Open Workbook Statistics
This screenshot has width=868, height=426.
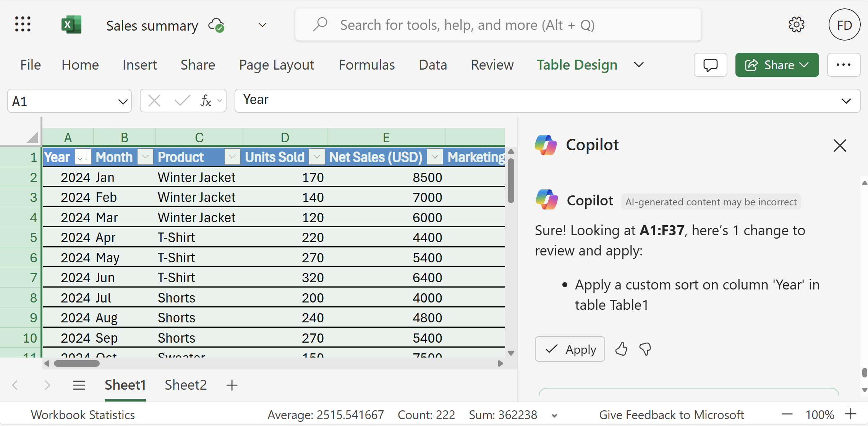pyautogui.click(x=83, y=415)
